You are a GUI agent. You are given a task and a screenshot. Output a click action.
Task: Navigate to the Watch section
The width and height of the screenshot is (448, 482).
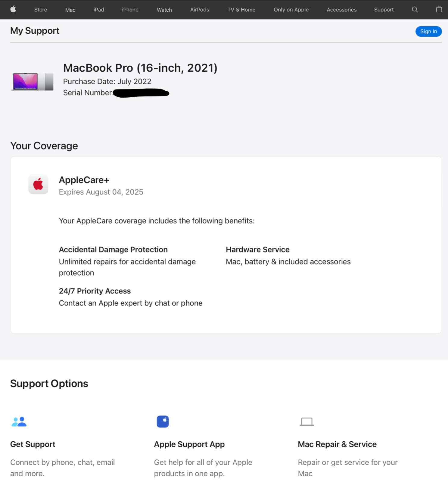pos(164,10)
